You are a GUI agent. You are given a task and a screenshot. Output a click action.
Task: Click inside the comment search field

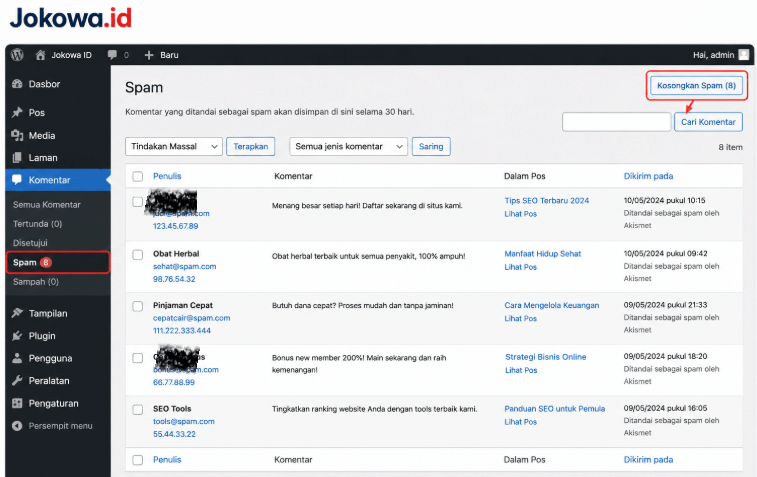(x=617, y=122)
